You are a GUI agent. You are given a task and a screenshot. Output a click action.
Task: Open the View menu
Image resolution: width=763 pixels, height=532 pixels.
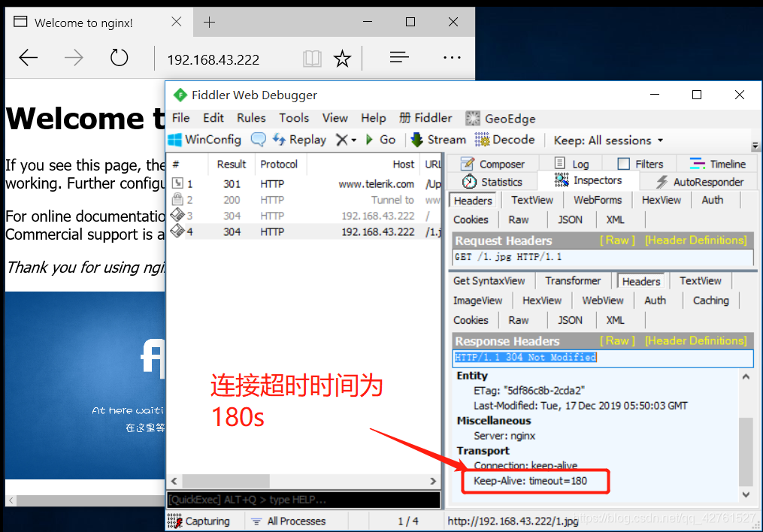click(x=335, y=118)
